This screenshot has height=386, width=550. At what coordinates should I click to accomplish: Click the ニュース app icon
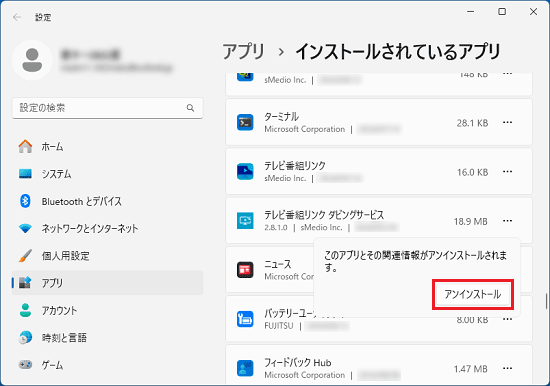coord(245,270)
